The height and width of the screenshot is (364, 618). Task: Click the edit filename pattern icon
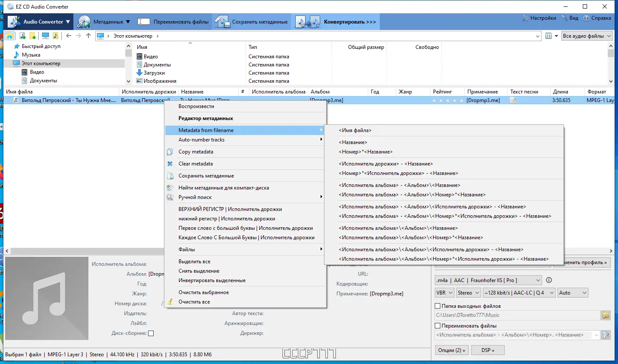606,335
